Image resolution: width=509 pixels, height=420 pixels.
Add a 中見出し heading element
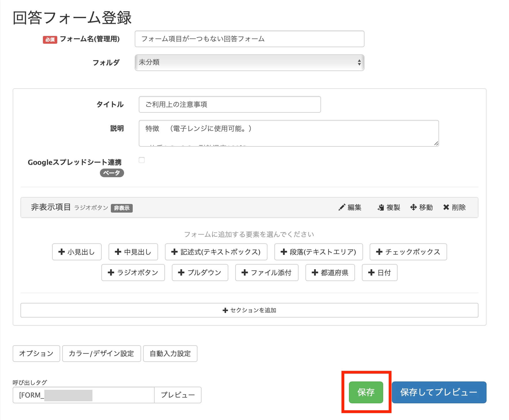pyautogui.click(x=133, y=252)
